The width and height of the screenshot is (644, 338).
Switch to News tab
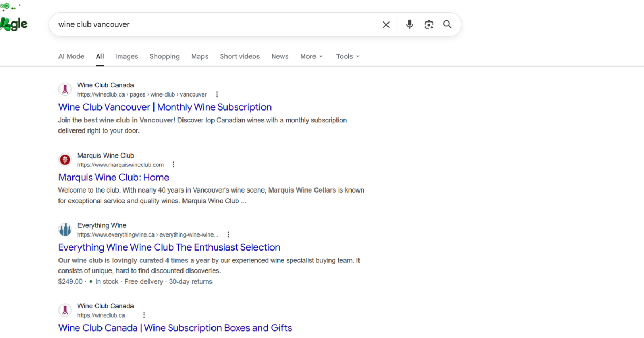[280, 56]
